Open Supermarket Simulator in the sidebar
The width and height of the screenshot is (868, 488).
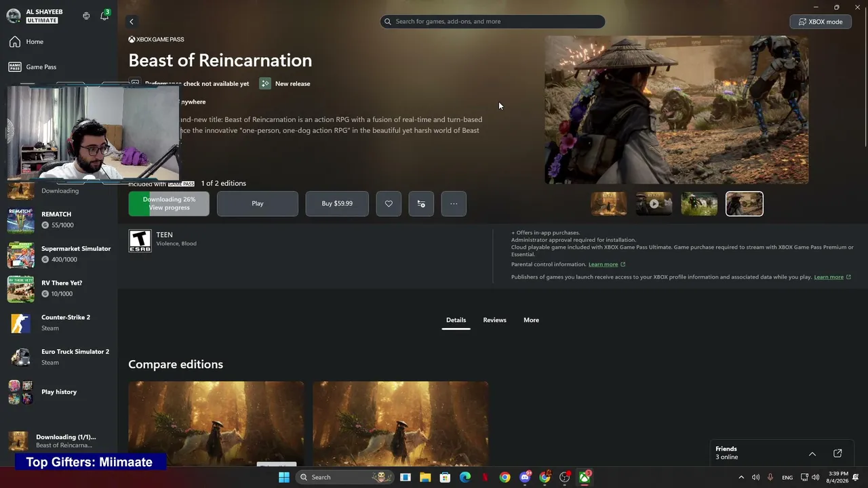[58, 254]
